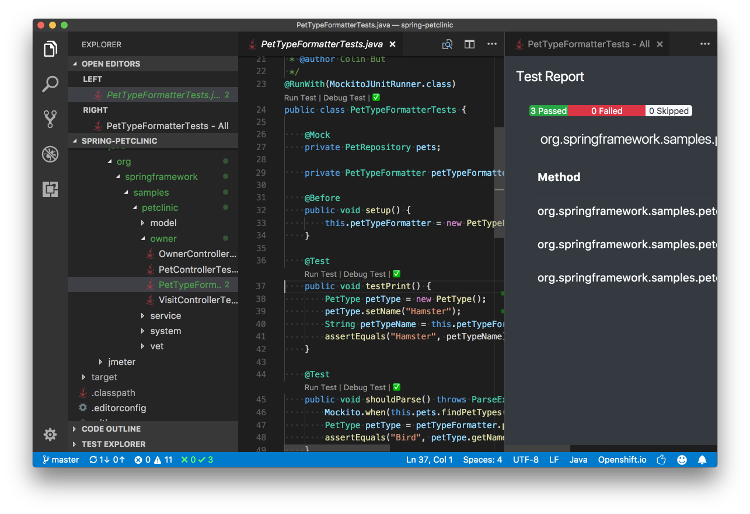Viewport: 750px width, 514px height.
Task: Open more actions in the Test Report group
Action: click(705, 44)
